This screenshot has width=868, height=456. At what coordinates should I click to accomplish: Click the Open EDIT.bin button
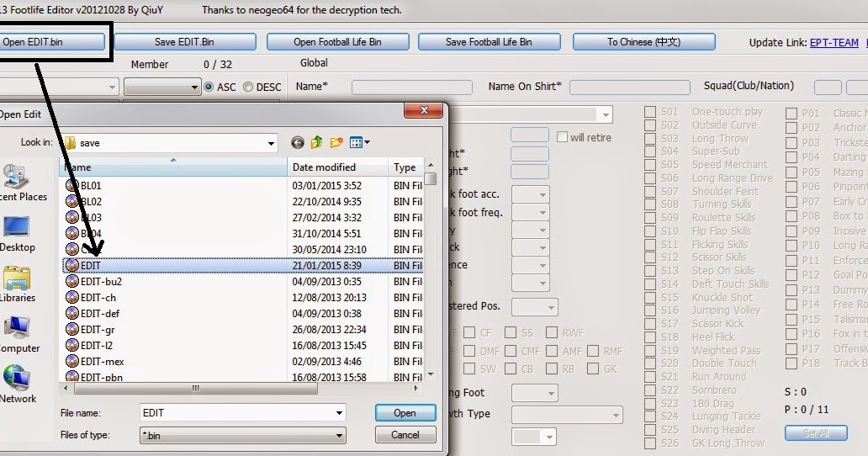(52, 42)
